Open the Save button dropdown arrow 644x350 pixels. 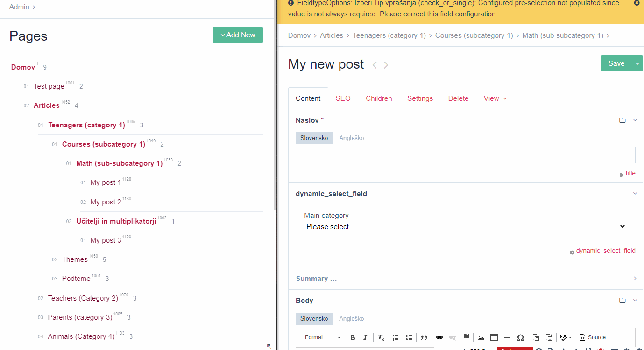[x=637, y=63]
